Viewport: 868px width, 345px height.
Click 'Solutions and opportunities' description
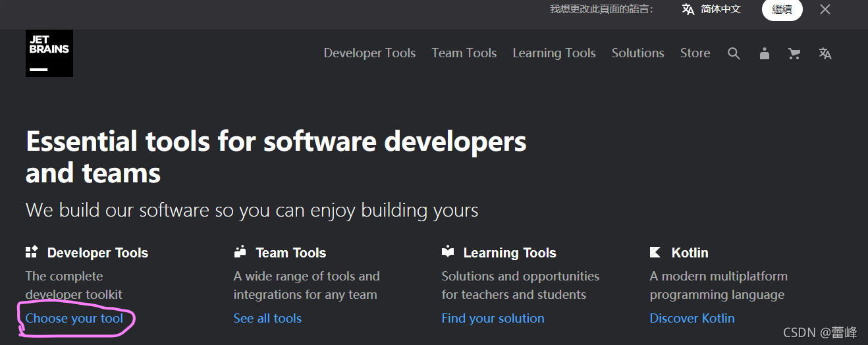pos(520,285)
